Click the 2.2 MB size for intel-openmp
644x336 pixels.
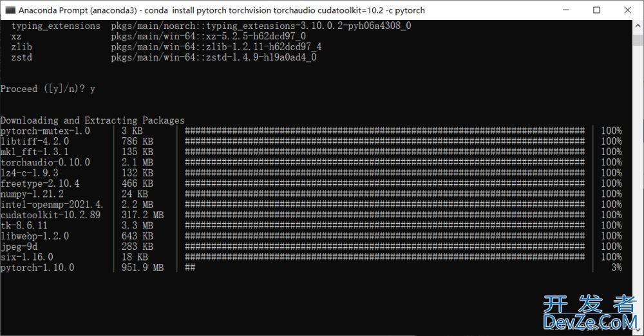coord(137,205)
